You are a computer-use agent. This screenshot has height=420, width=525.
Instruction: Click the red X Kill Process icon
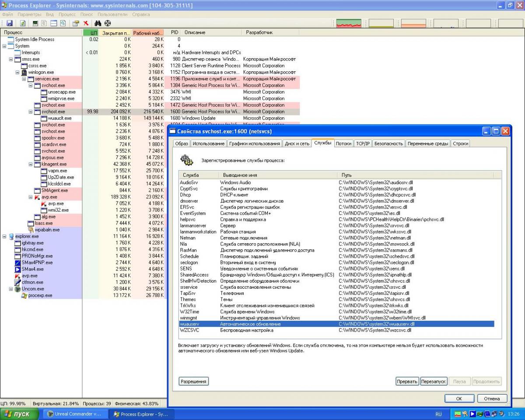coord(86,23)
